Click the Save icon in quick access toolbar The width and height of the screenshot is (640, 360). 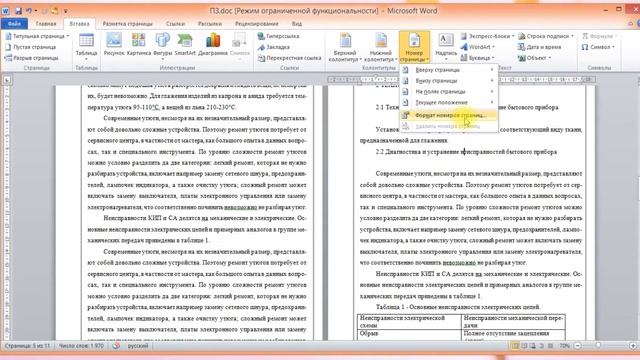pyautogui.click(x=18, y=11)
